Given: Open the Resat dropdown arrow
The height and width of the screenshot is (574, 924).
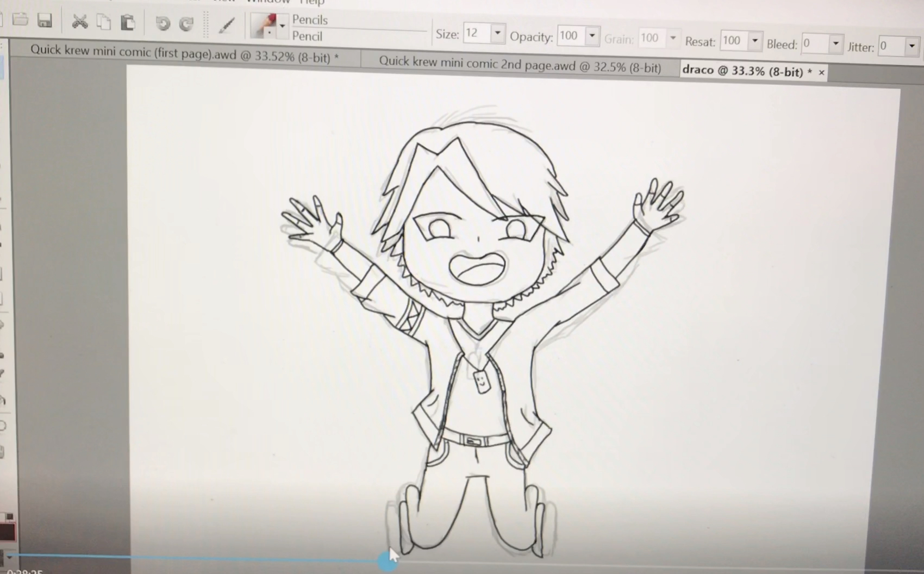Looking at the screenshot, I should tap(755, 41).
